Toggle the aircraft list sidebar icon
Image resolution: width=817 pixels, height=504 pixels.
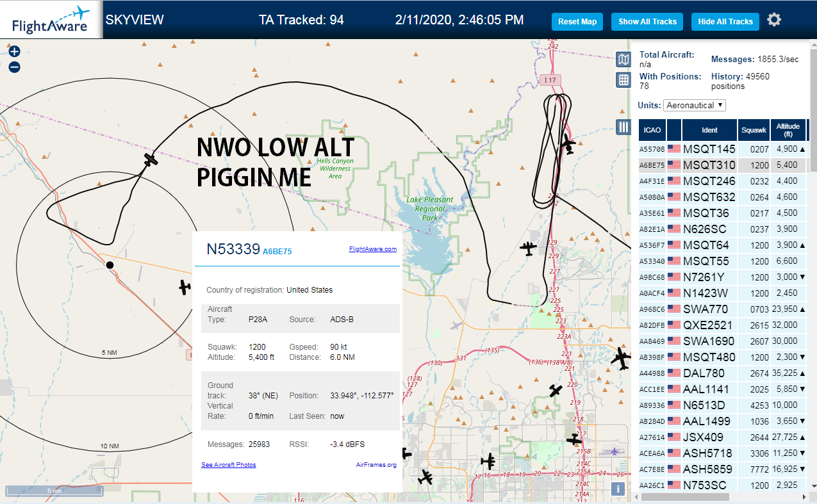click(x=623, y=127)
